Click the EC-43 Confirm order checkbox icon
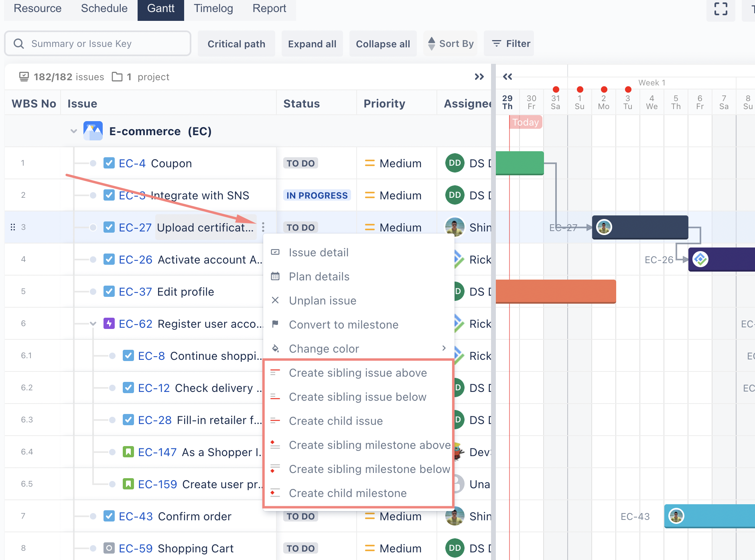The width and height of the screenshot is (755, 560). (x=109, y=516)
